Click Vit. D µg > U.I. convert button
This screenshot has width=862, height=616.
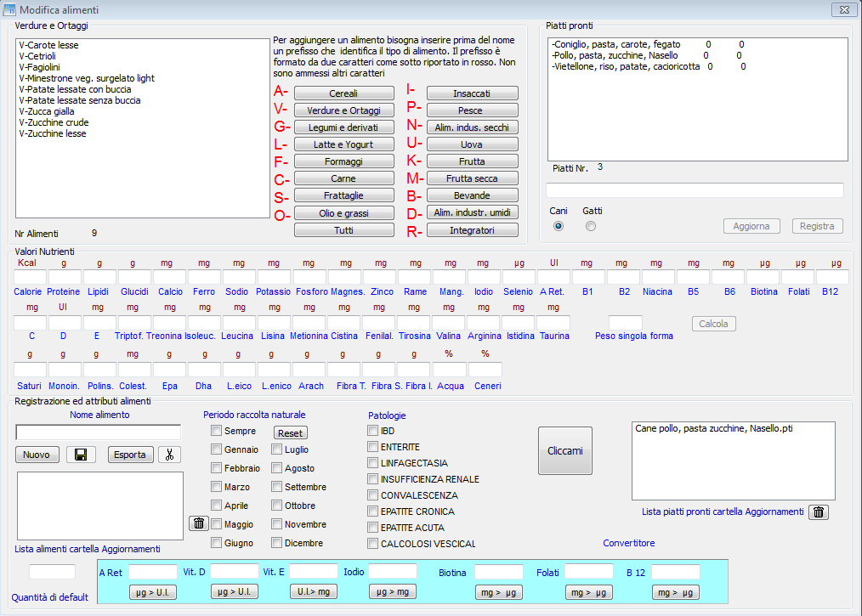coord(234,592)
